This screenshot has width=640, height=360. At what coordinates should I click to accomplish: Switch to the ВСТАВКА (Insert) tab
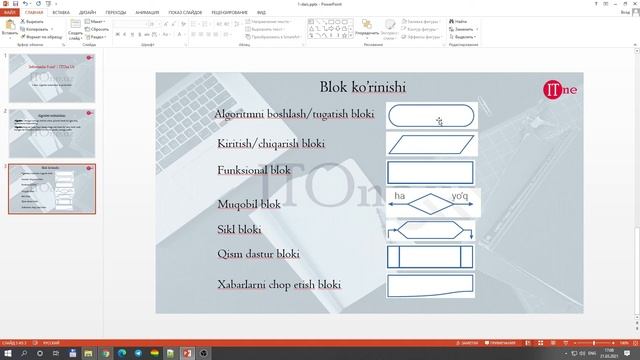[61, 12]
